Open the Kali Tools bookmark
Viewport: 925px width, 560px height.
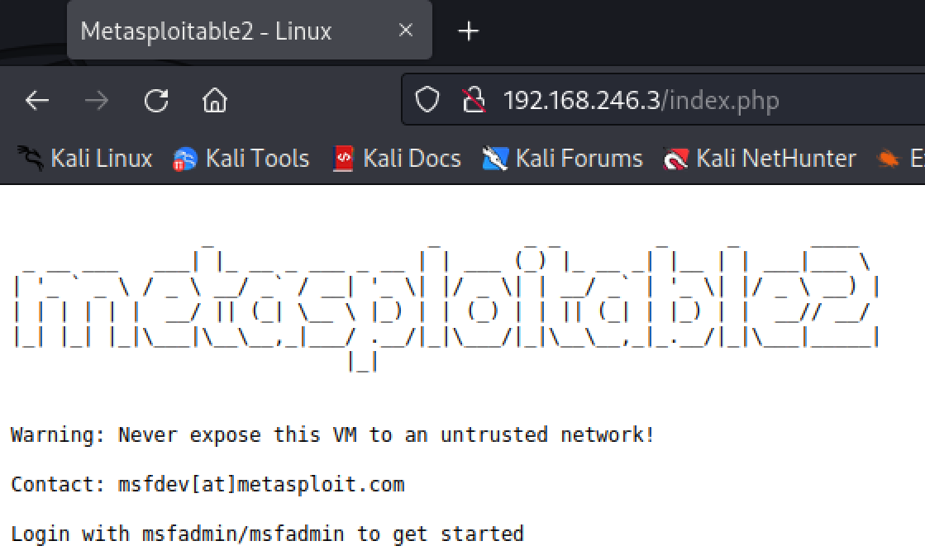[241, 159]
